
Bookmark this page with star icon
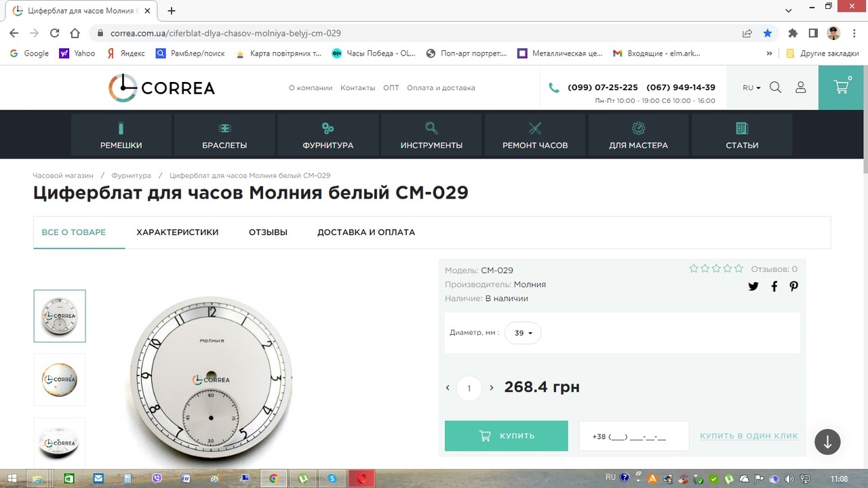coord(768,33)
